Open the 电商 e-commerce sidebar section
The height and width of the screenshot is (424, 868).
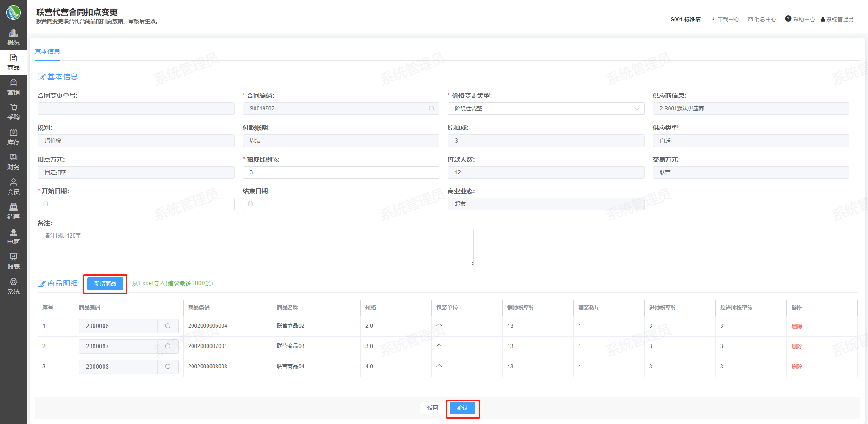[x=14, y=237]
